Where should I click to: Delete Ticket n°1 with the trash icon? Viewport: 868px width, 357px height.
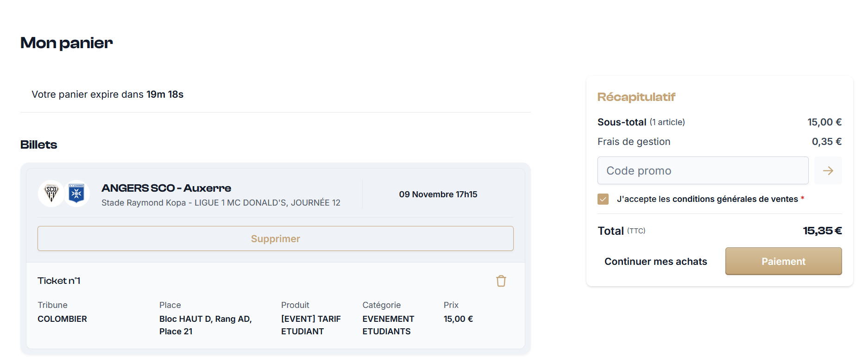tap(501, 281)
